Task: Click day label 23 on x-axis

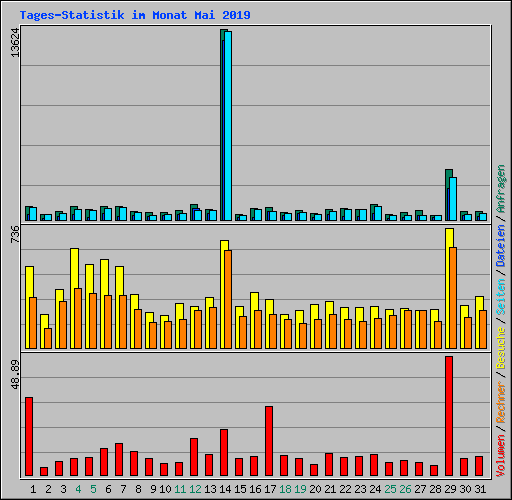Action: tap(360, 489)
